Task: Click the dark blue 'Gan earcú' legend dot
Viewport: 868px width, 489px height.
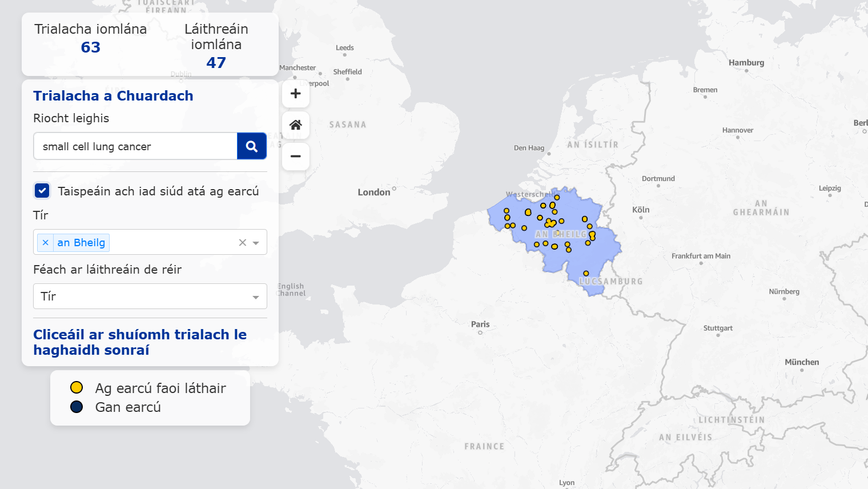Action: 77,407
